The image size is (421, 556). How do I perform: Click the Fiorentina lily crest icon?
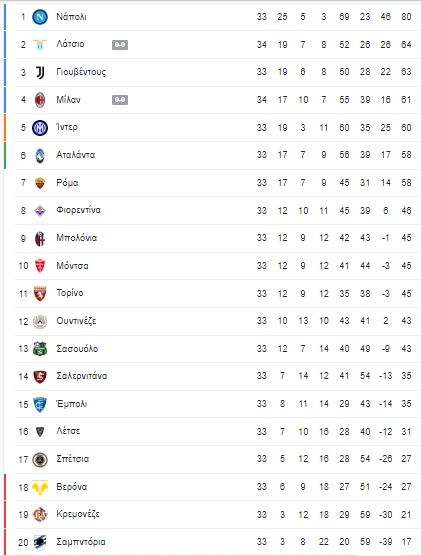coord(40,211)
